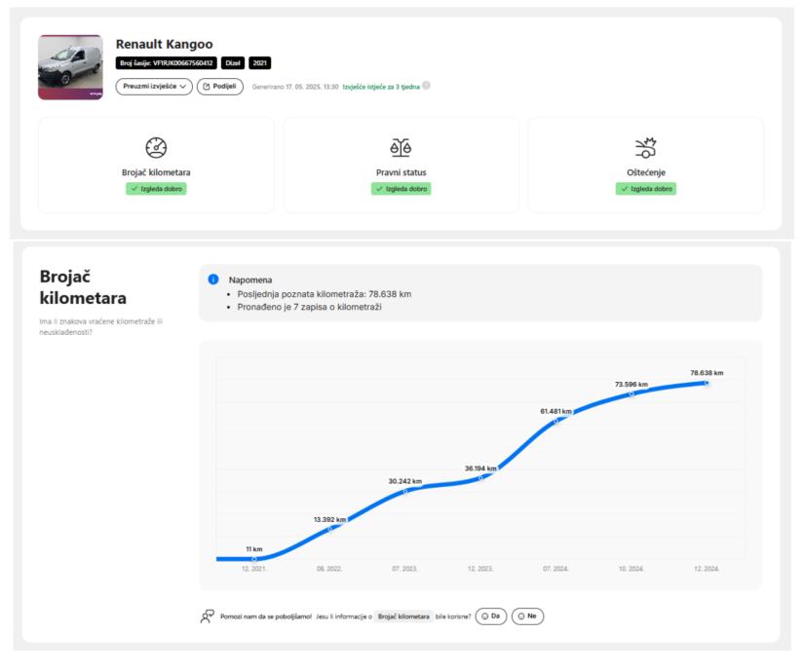Click the feedback person-chat icon
The image size is (804, 672).
pos(208,616)
